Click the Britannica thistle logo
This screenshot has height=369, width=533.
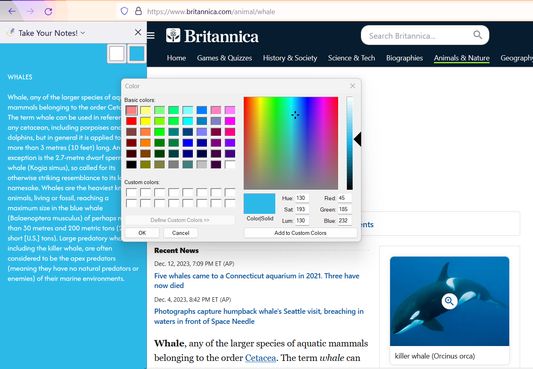point(173,35)
